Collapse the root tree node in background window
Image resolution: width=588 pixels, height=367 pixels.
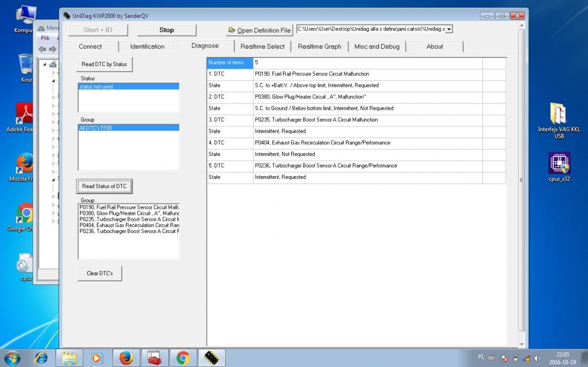45,64
